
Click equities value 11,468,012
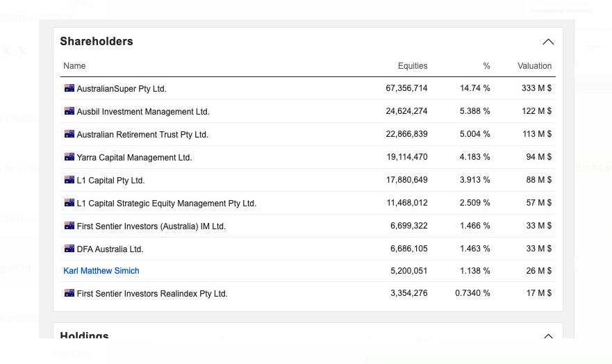[x=406, y=203]
